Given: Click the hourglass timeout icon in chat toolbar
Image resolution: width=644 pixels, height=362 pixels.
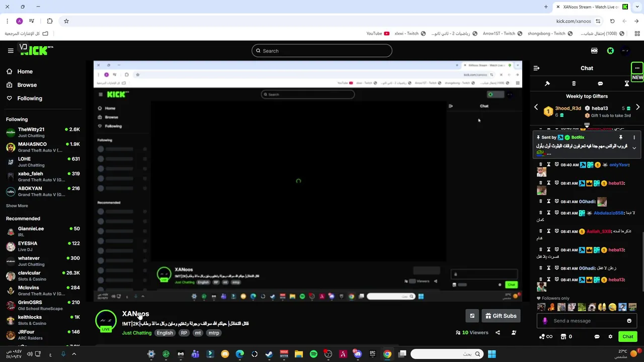Looking at the screenshot, I should (x=627, y=83).
